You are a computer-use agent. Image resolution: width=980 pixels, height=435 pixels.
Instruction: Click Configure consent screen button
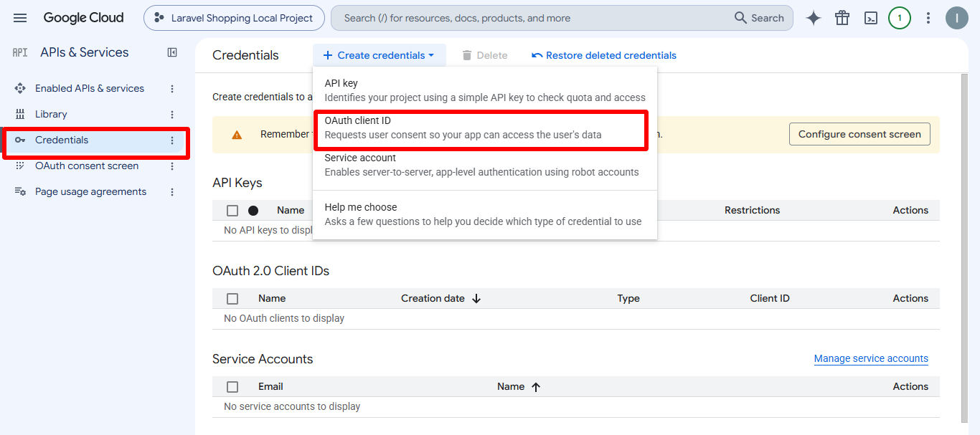pyautogui.click(x=859, y=134)
